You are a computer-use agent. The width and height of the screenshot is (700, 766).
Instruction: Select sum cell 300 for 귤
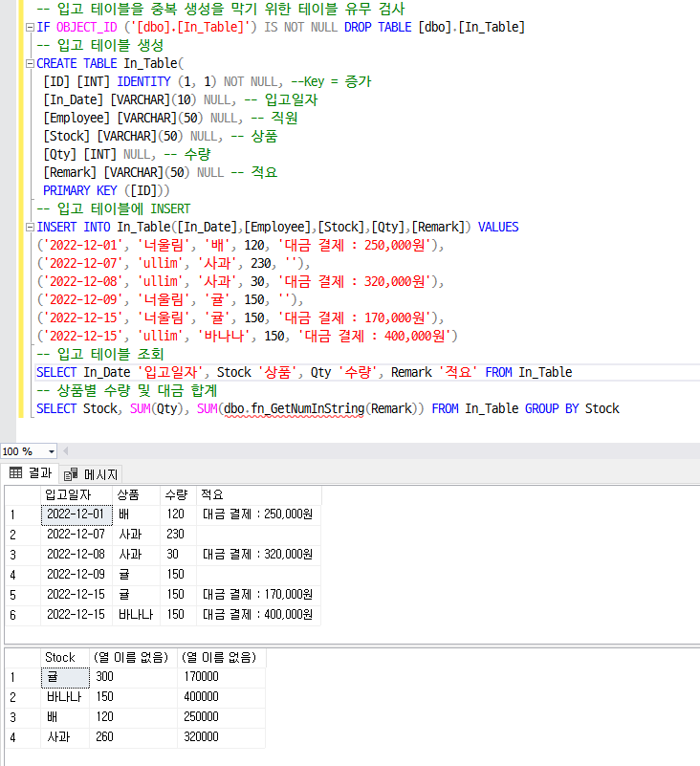[x=134, y=677]
